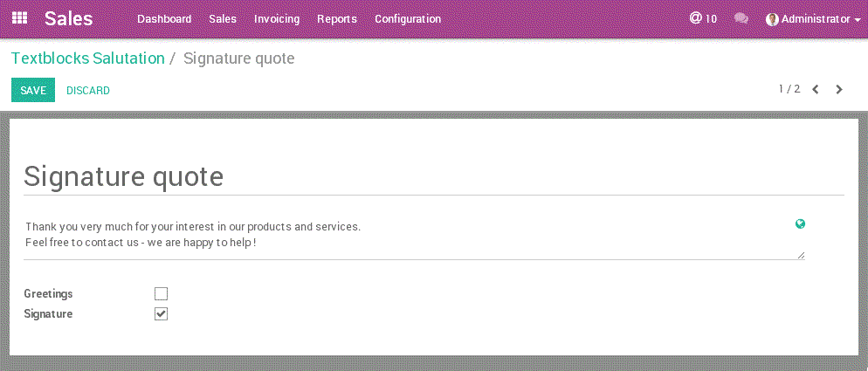Click the SAVE button
868x371 pixels.
pos(33,90)
